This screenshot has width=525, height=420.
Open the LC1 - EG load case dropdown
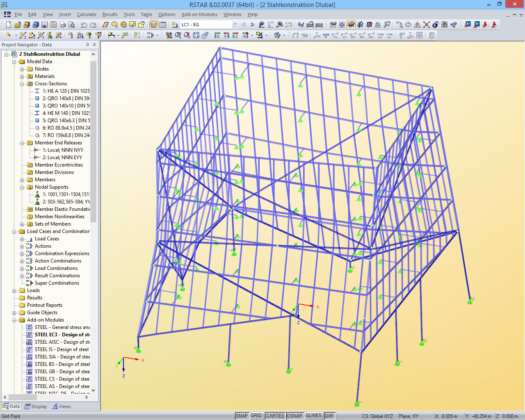pyautogui.click(x=235, y=24)
